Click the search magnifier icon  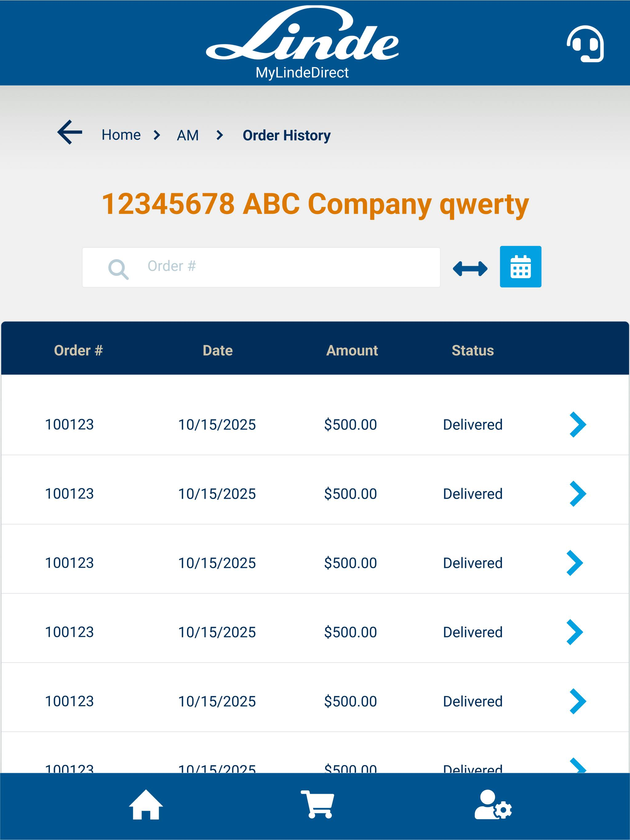pyautogui.click(x=118, y=269)
